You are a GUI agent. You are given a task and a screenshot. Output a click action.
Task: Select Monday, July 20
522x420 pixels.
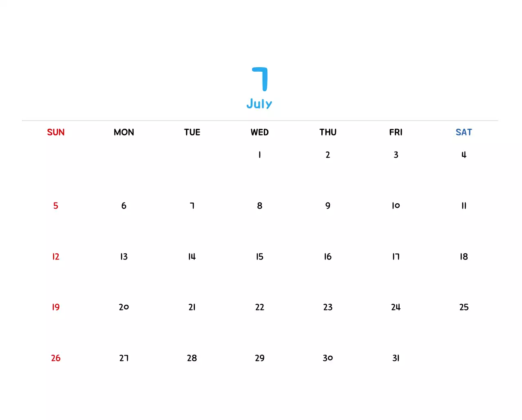(124, 307)
